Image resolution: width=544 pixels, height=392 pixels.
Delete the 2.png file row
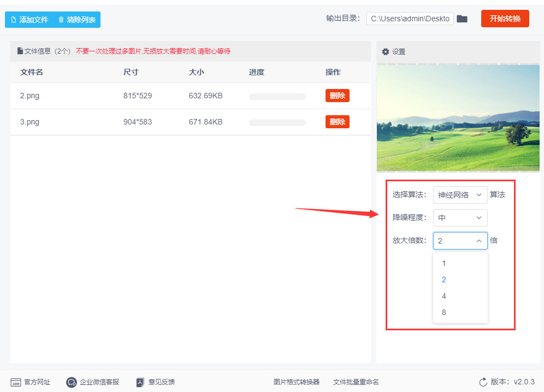coord(337,96)
